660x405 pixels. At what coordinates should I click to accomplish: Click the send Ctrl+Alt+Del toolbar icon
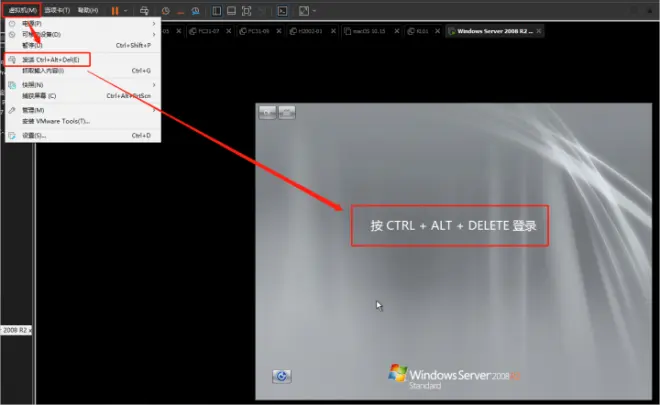(x=144, y=11)
